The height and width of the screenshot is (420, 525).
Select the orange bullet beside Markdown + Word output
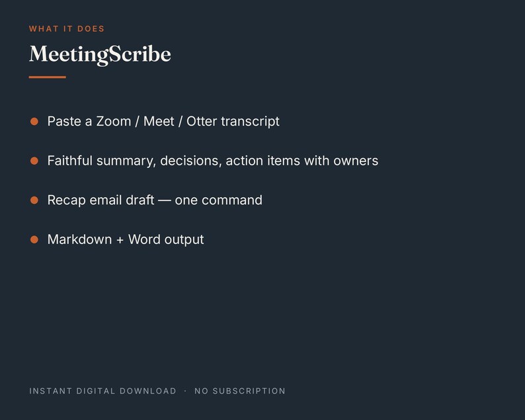pos(34,239)
